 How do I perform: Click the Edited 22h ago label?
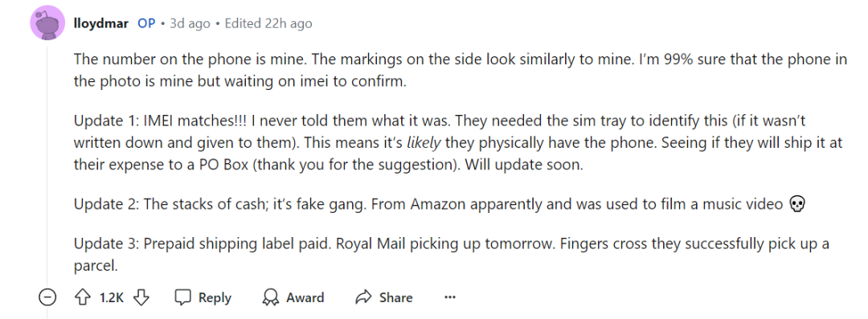(x=268, y=24)
